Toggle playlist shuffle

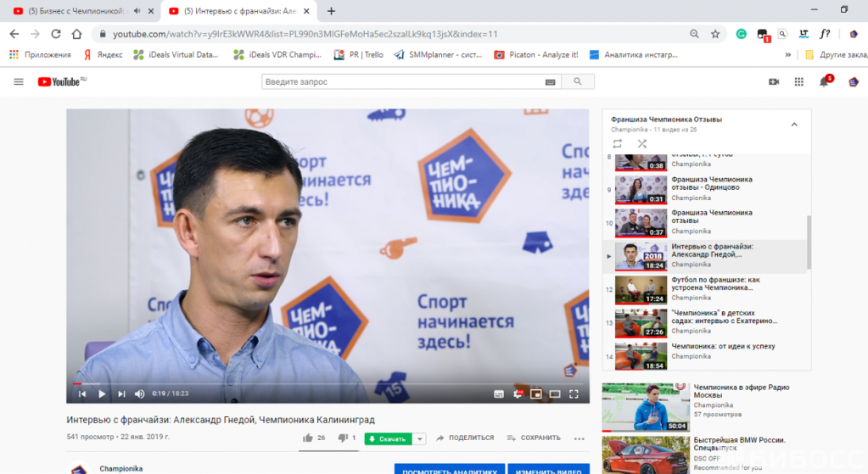click(641, 144)
